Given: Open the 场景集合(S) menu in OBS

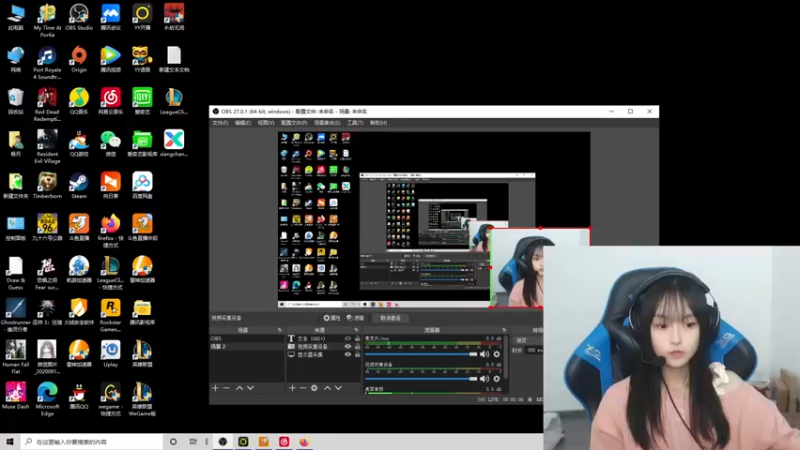Looking at the screenshot, I should 327,123.
